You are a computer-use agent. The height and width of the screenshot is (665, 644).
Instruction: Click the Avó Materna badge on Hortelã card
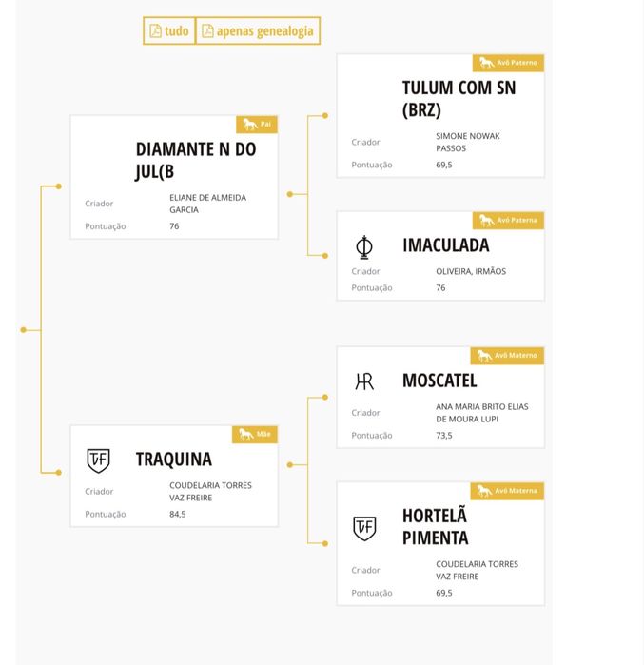click(x=508, y=491)
